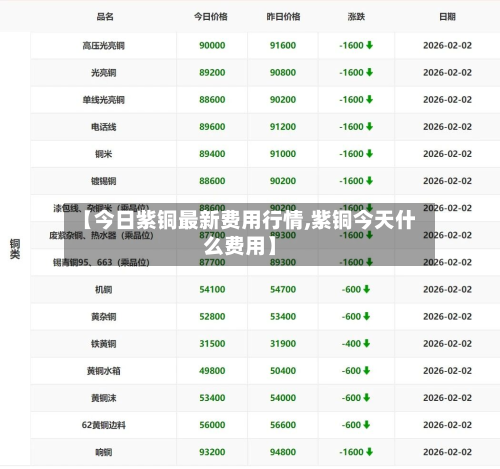
Task: Click yesterday's price 91200
Action: pyautogui.click(x=283, y=127)
